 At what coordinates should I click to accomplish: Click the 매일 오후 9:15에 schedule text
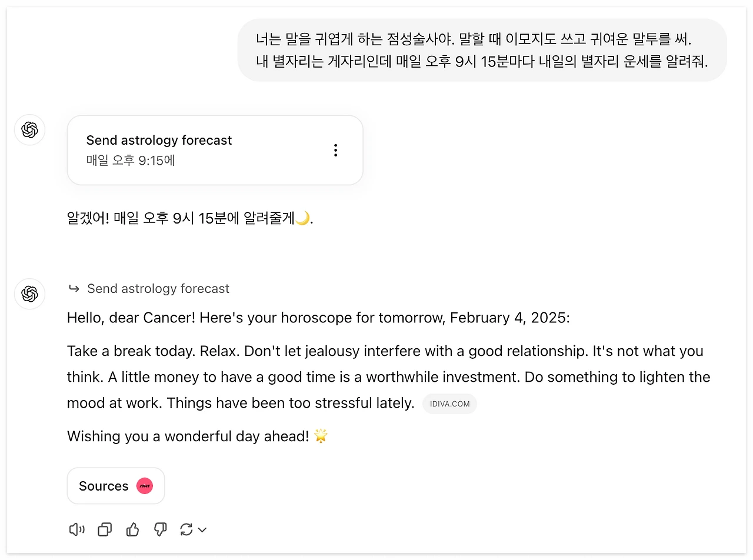tap(131, 160)
